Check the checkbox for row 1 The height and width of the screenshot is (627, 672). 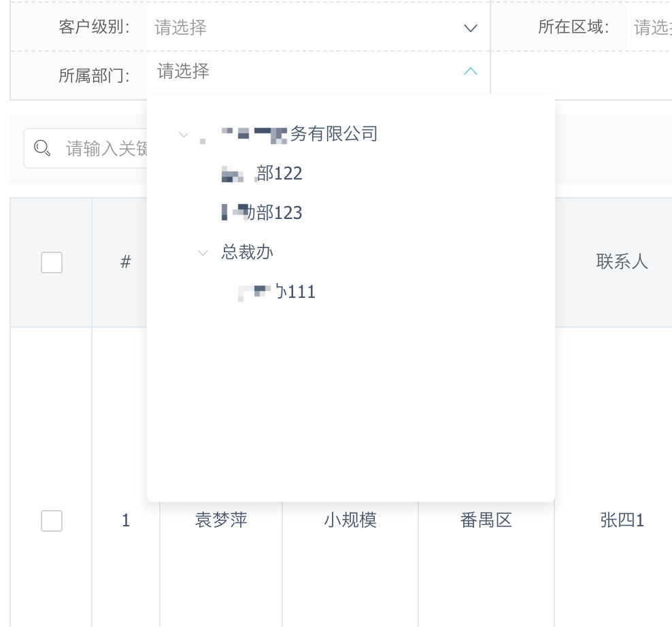(x=52, y=521)
